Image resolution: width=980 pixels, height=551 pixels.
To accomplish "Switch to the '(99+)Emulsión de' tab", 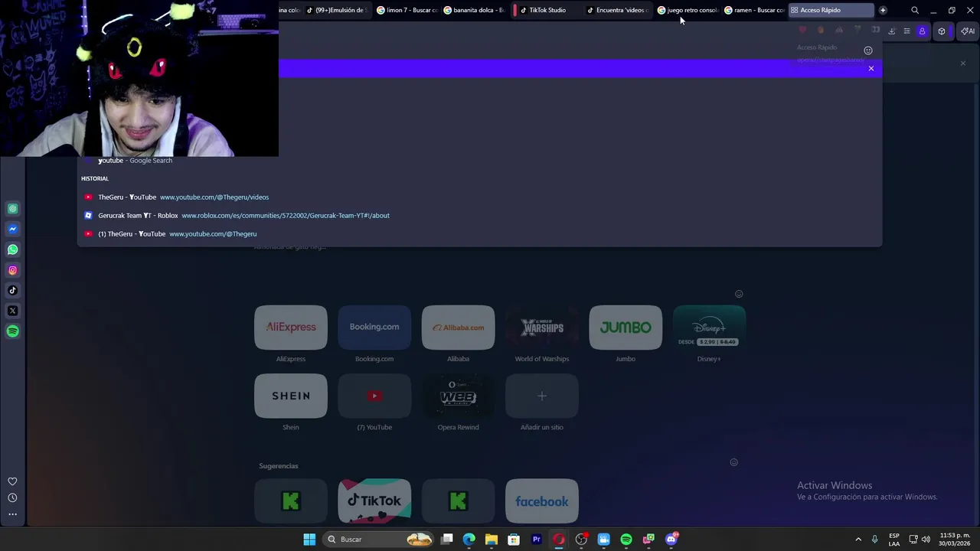I will click(x=337, y=10).
